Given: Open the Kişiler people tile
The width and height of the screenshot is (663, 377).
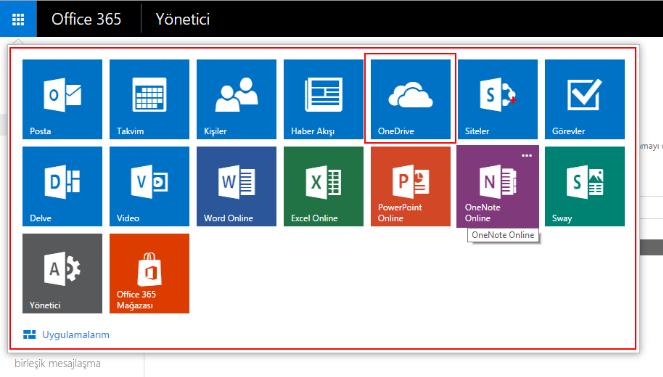Looking at the screenshot, I should [236, 99].
